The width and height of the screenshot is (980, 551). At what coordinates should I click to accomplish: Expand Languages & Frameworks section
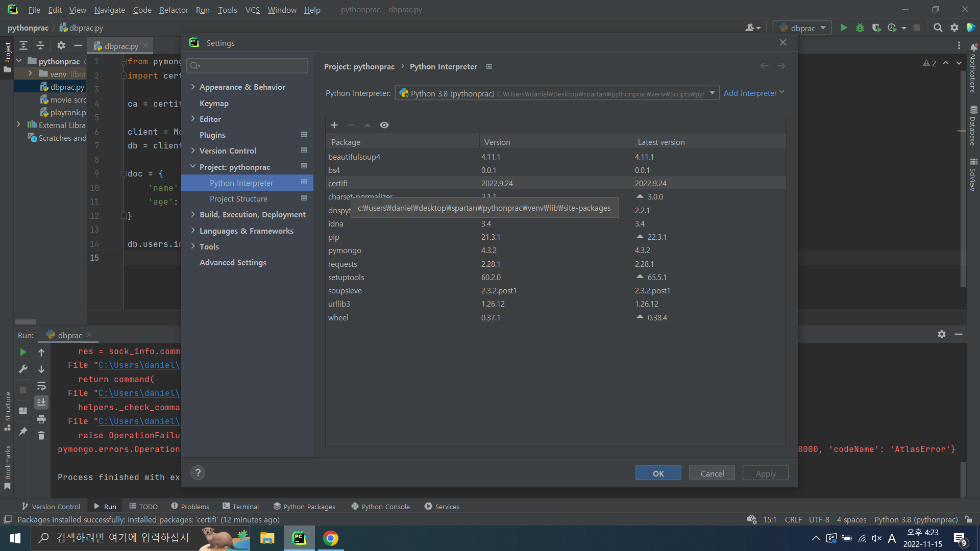193,231
